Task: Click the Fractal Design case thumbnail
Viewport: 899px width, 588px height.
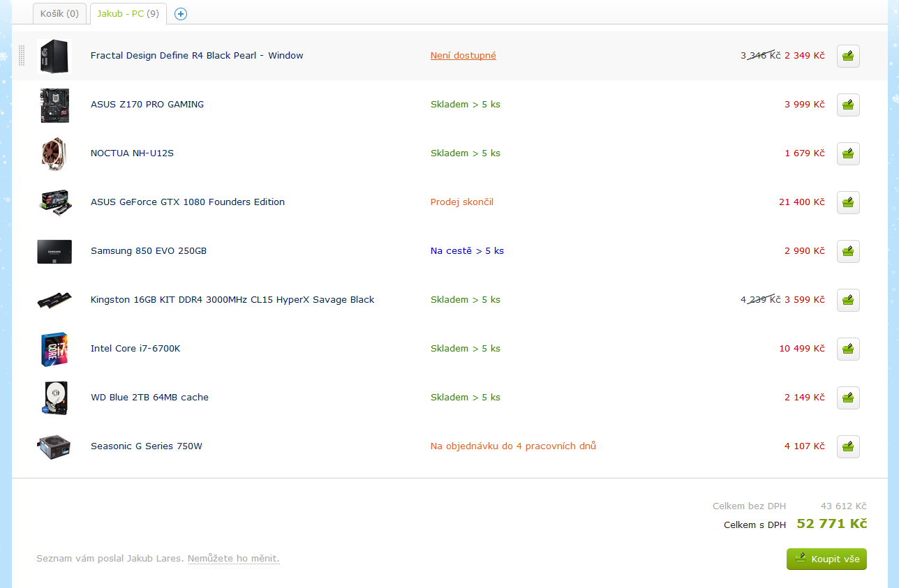Action: coord(54,56)
